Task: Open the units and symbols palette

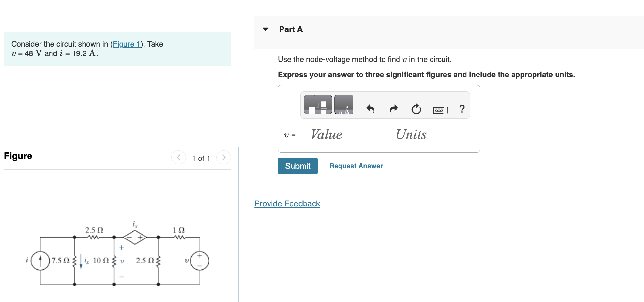Action: coord(343,104)
